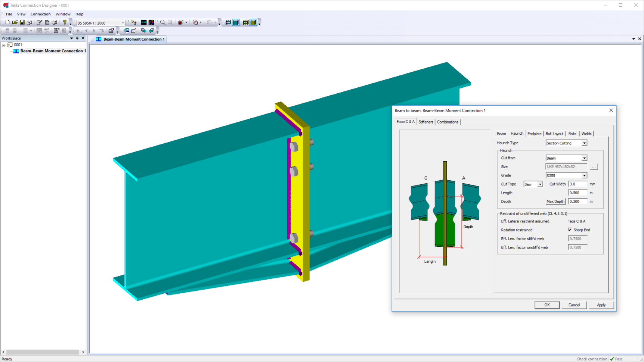
Task: Click the check connection wand icon
Action: 133,22
